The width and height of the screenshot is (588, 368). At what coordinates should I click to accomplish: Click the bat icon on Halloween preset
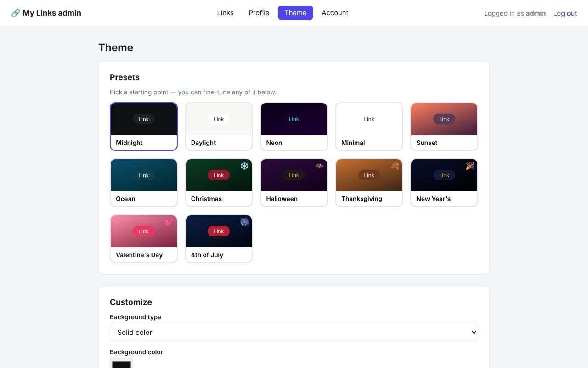click(x=319, y=166)
